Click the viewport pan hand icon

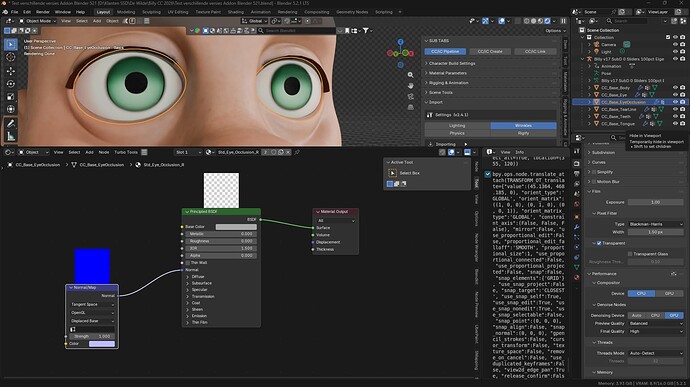[410, 85]
